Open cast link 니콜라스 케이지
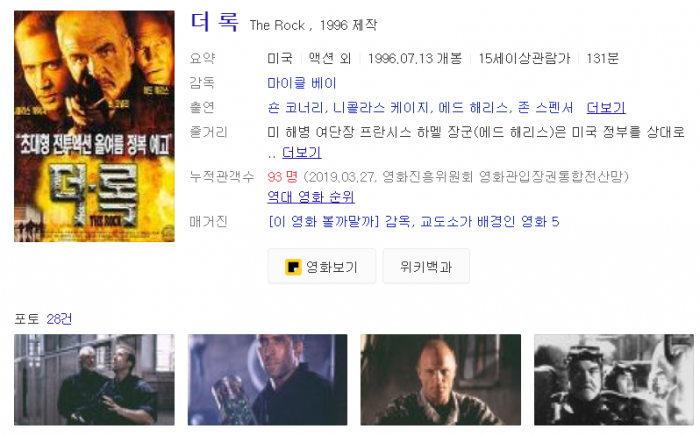The height and width of the screenshot is (436, 700). (380, 108)
